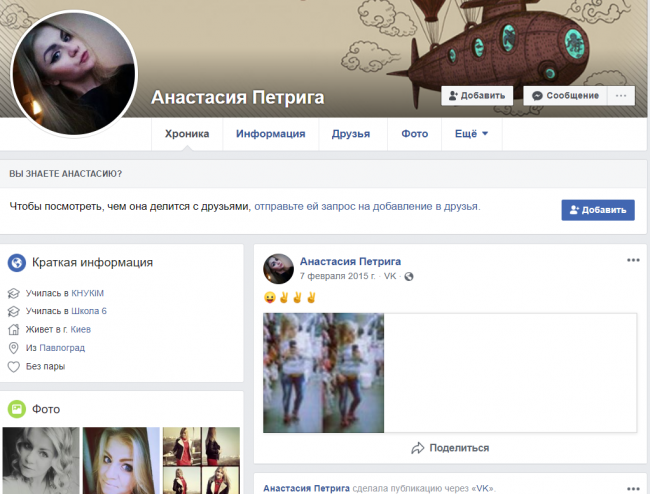Open post options three-dot menu
Viewport: 650px width, 494px height.
click(x=632, y=260)
